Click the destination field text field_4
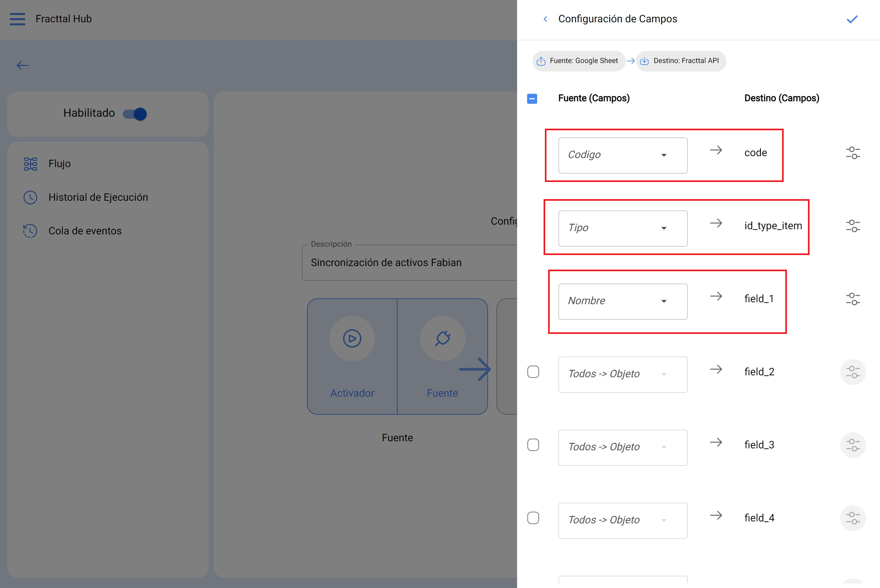Viewport: 880px width, 588px height. [759, 518]
